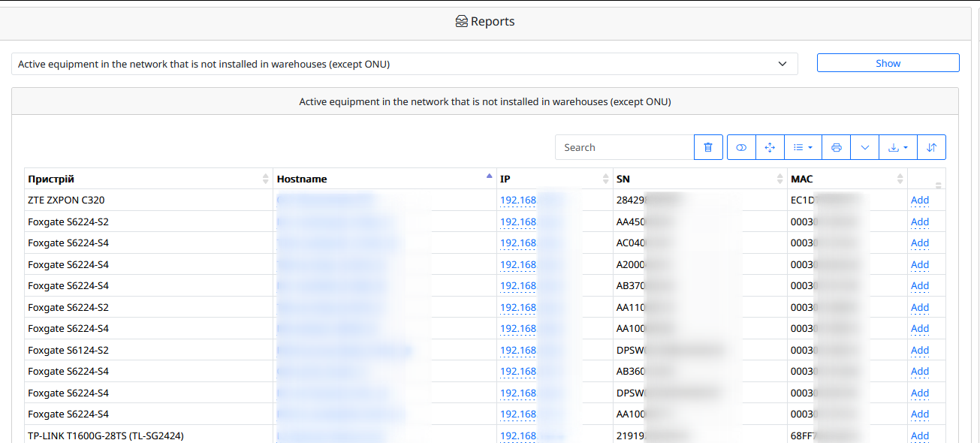Click Add for TP-LINK T1600G-28TS row
The image size is (980, 443).
click(x=920, y=435)
